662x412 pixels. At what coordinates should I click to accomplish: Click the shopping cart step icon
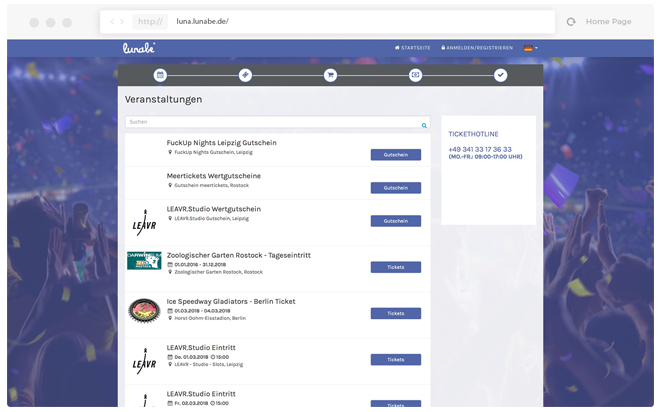tap(330, 75)
